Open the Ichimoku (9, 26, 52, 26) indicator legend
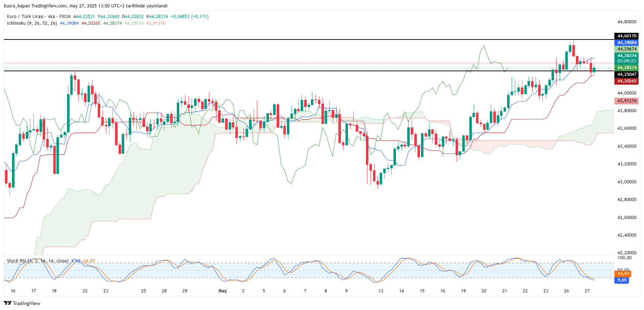This screenshot has height=310, width=644. click(32, 23)
